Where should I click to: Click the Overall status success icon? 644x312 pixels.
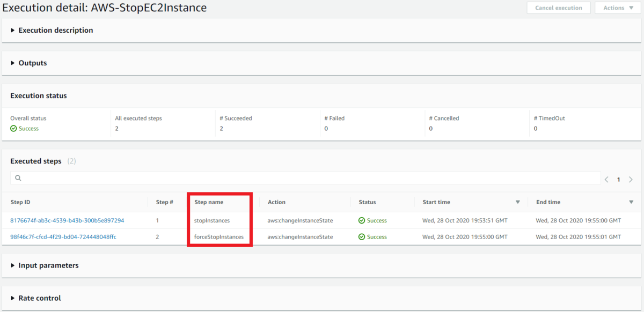(13, 129)
